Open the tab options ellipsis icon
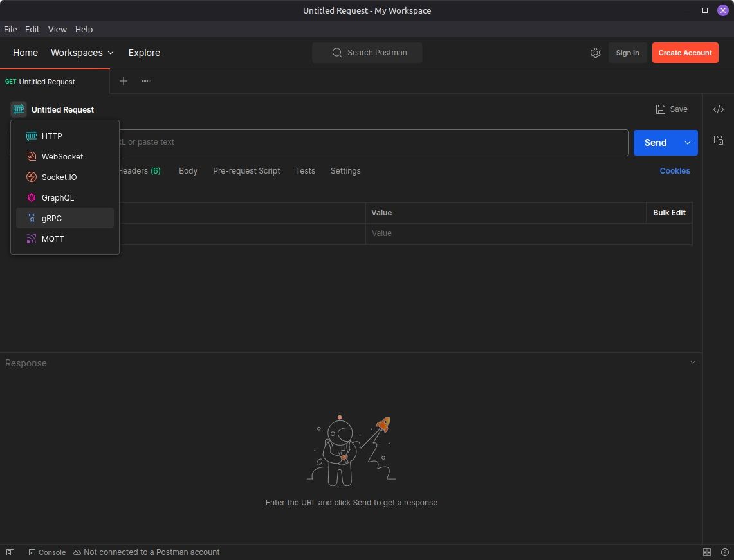734x560 pixels. coord(147,81)
